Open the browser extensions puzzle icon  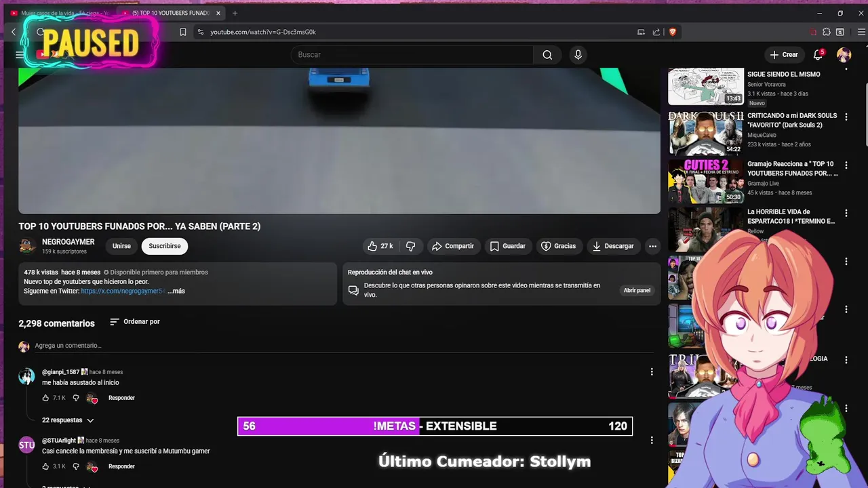tap(827, 32)
